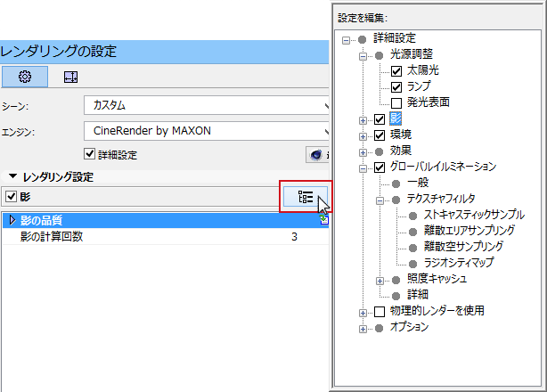Click the value 3 for 影の計算回数
The width and height of the screenshot is (547, 392).
pos(294,237)
